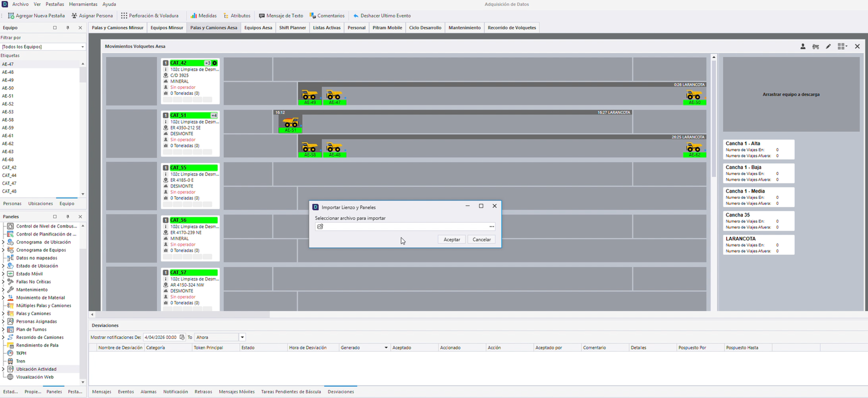Click the folder browse icon in import dialog
This screenshot has width=868, height=398.
point(320,227)
